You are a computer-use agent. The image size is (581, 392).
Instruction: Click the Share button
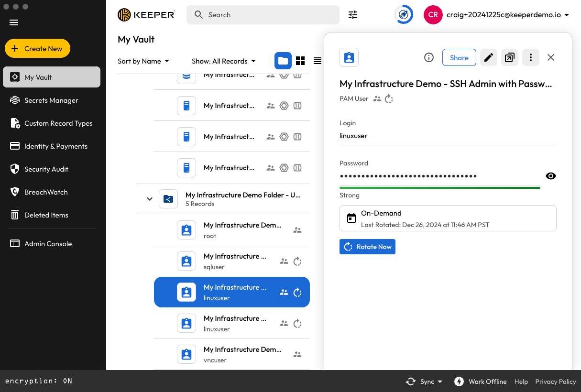[x=459, y=57]
